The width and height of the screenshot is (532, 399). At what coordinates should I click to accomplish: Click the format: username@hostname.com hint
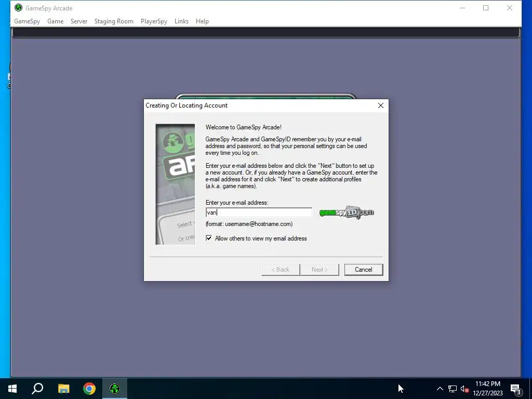click(249, 224)
